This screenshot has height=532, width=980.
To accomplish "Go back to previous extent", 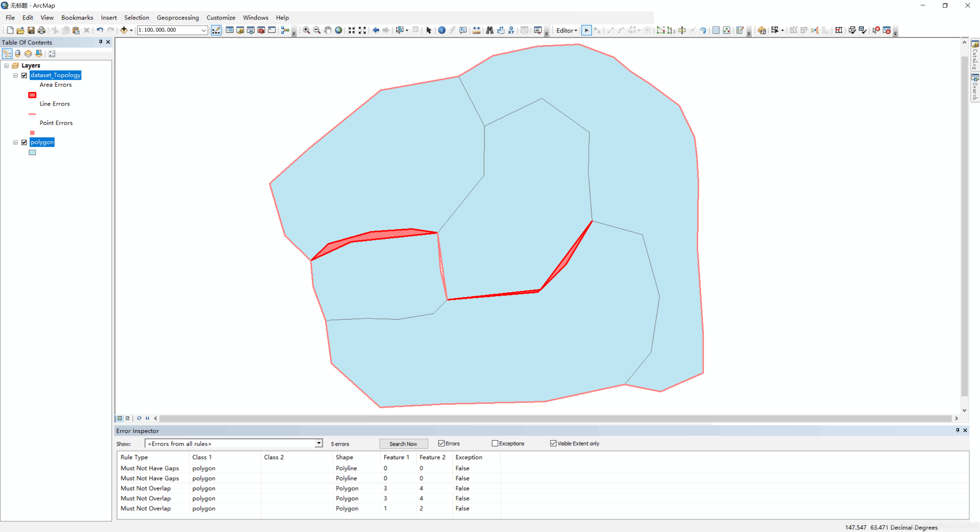I will point(376,30).
